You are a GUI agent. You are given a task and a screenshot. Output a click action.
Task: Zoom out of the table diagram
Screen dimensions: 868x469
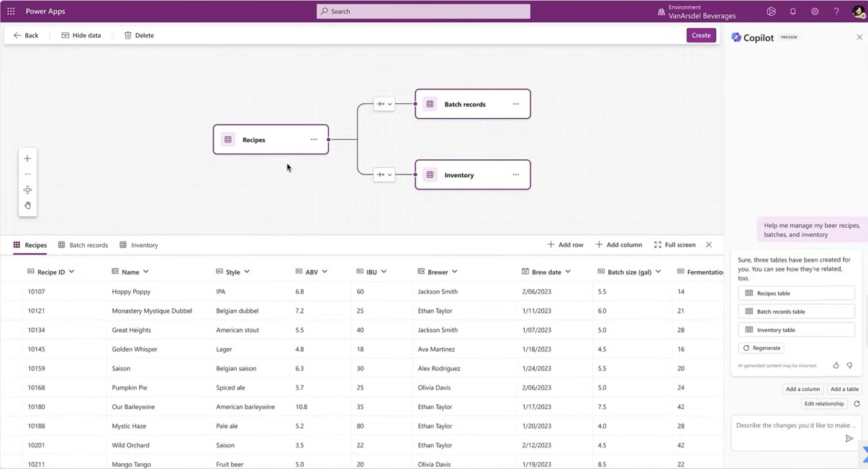point(27,174)
